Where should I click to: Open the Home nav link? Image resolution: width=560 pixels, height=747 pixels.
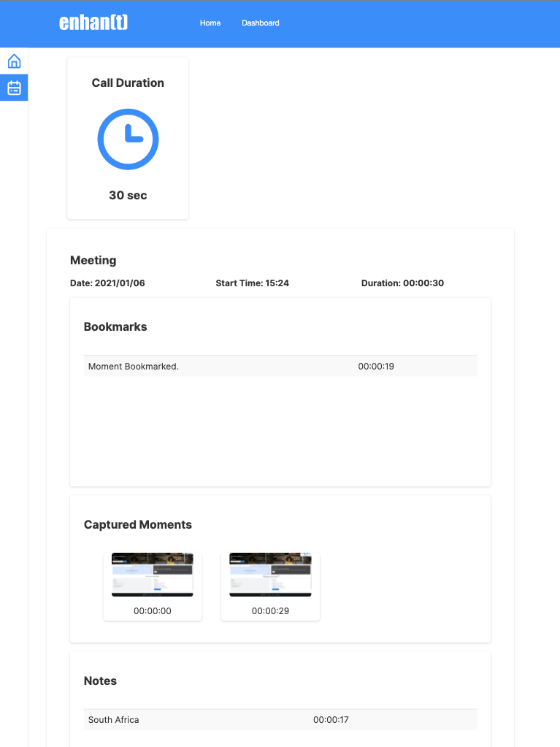click(210, 23)
